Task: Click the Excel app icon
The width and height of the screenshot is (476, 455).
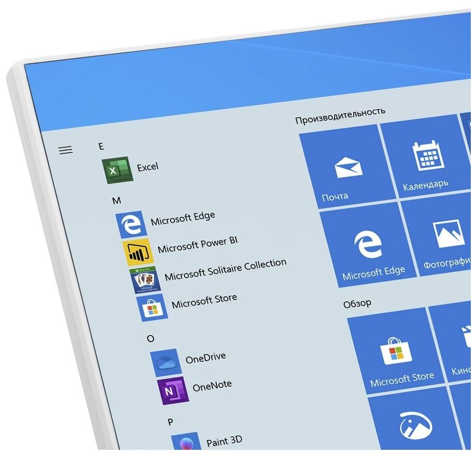Action: pyautogui.click(x=117, y=170)
